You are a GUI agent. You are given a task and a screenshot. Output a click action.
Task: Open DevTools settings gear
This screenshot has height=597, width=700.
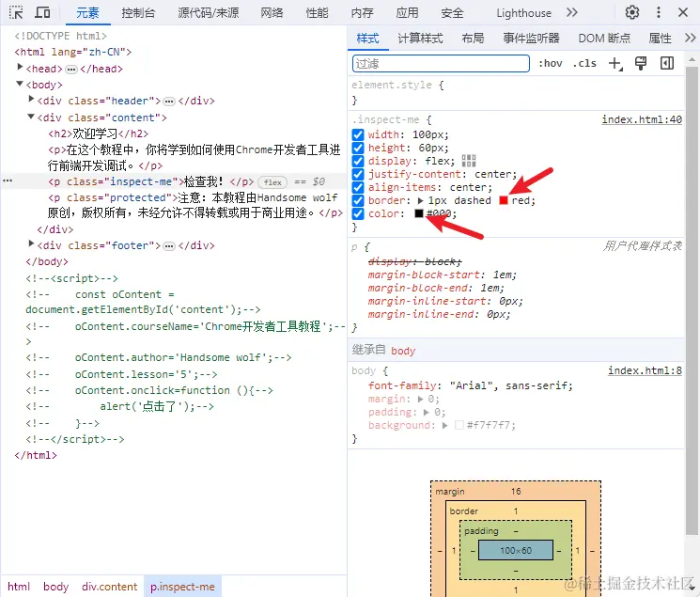[x=631, y=12]
